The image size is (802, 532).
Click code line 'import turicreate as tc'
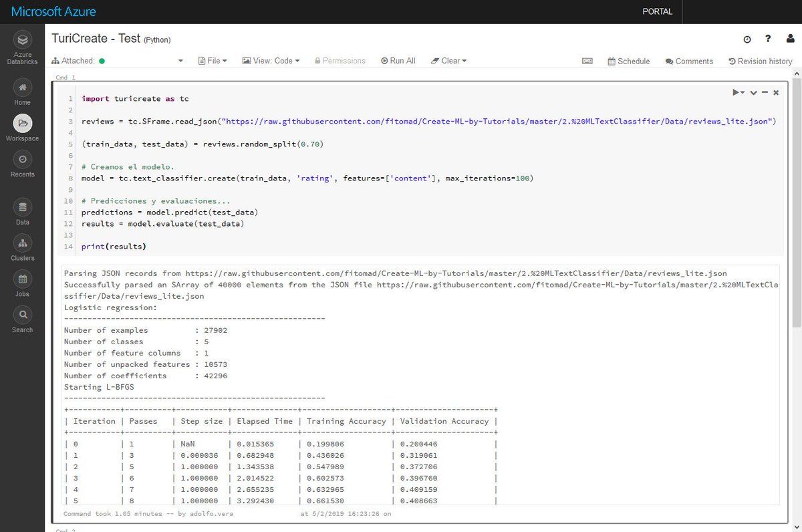click(135, 98)
